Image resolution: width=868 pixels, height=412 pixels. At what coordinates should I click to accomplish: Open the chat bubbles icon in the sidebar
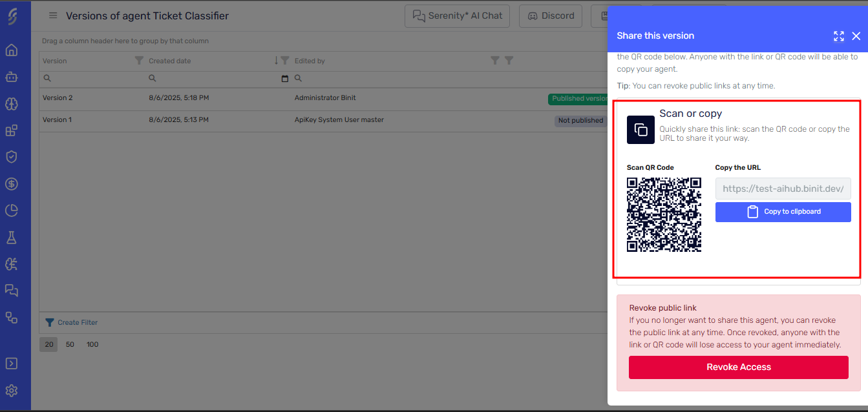12,290
